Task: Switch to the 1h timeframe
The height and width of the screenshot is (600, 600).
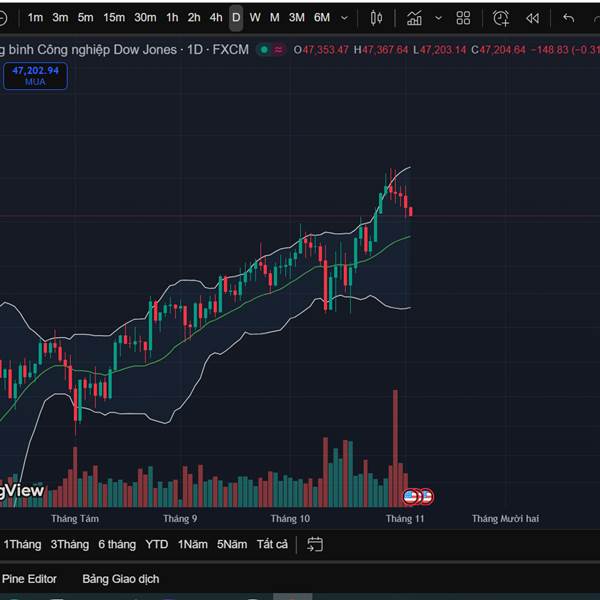Action: coord(172,18)
